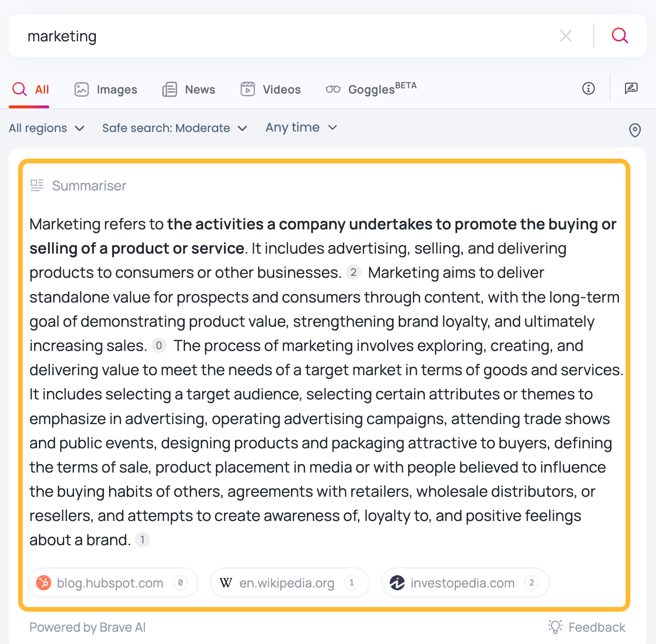Click the magnifier search submit icon
The width and height of the screenshot is (656, 644).
(x=619, y=36)
